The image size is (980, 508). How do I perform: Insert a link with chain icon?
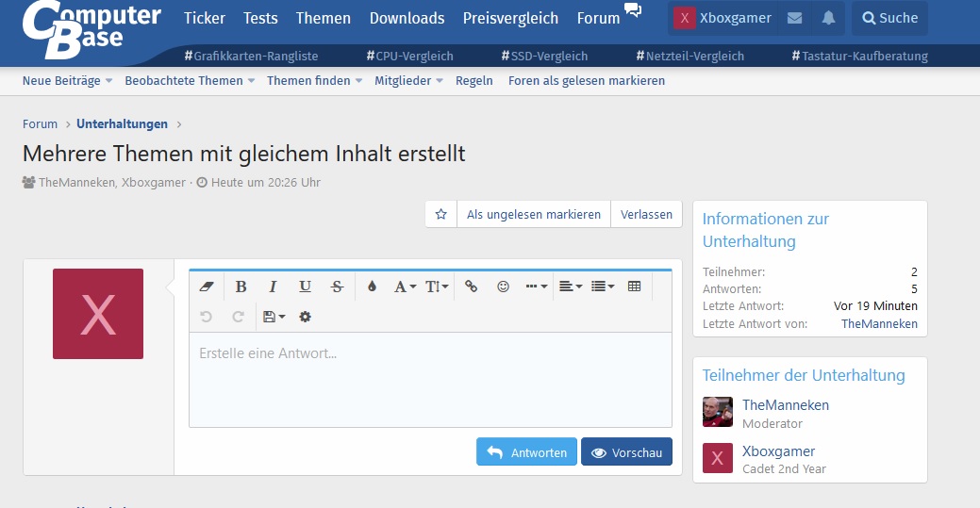click(472, 287)
